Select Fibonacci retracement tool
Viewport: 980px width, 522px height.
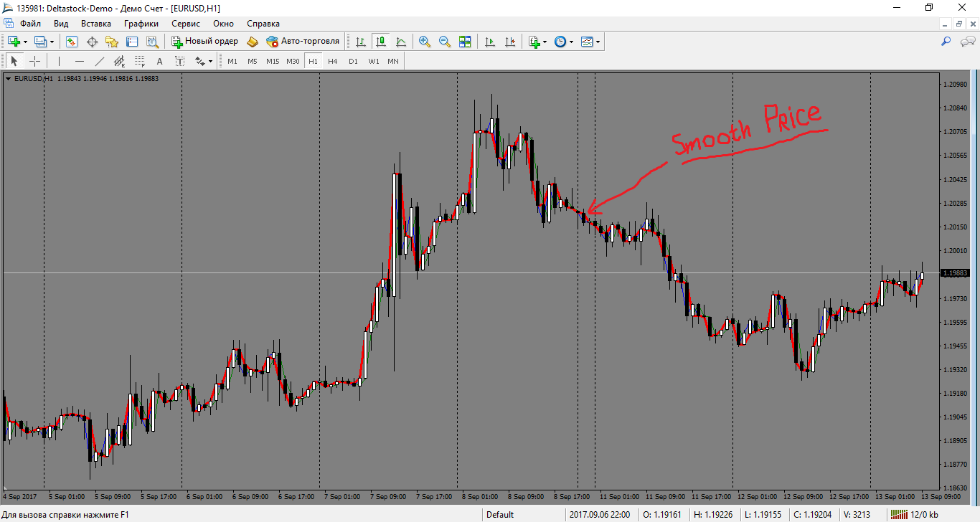click(x=140, y=61)
